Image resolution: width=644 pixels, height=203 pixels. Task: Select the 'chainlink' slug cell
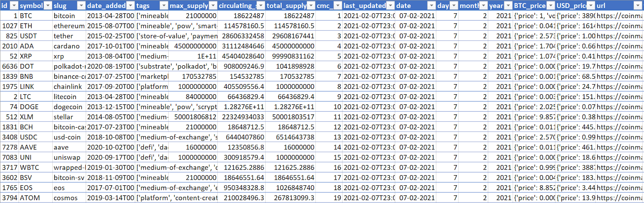[69, 86]
